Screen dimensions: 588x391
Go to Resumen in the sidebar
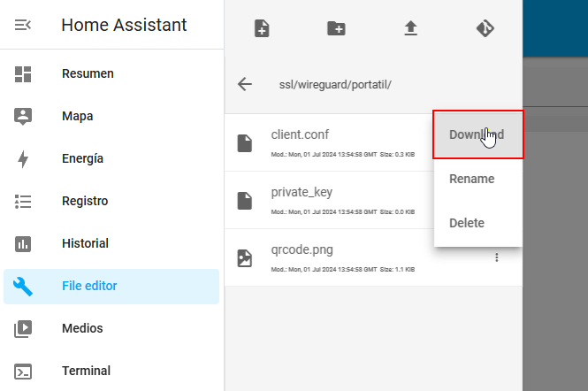[88, 73]
